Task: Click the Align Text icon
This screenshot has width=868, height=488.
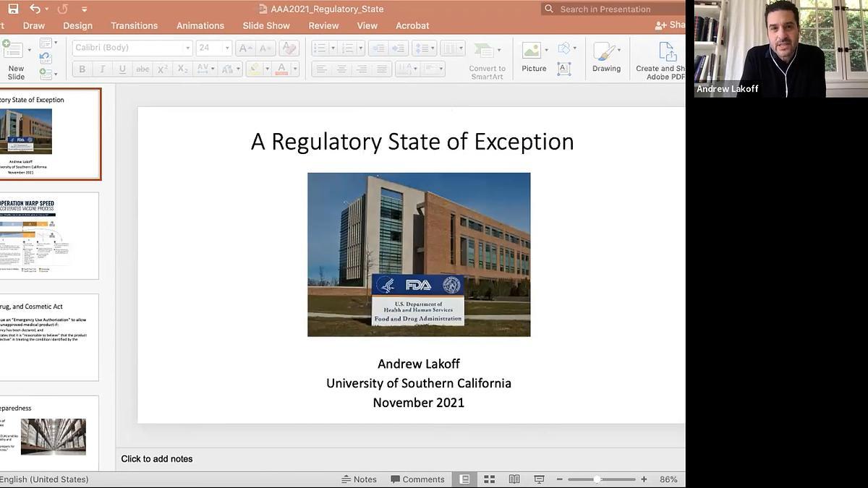Action: [433, 69]
